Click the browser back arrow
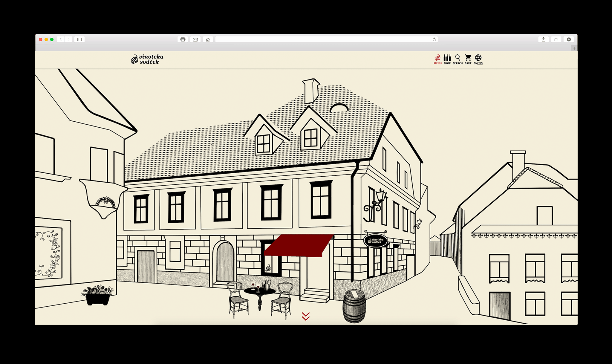This screenshot has height=364, width=612. (x=61, y=39)
